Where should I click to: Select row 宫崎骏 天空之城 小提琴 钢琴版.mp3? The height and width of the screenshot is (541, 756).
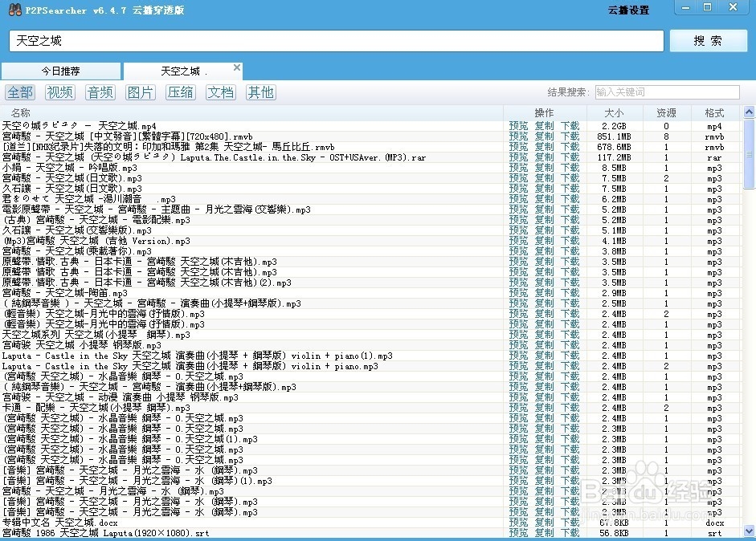coord(371,345)
